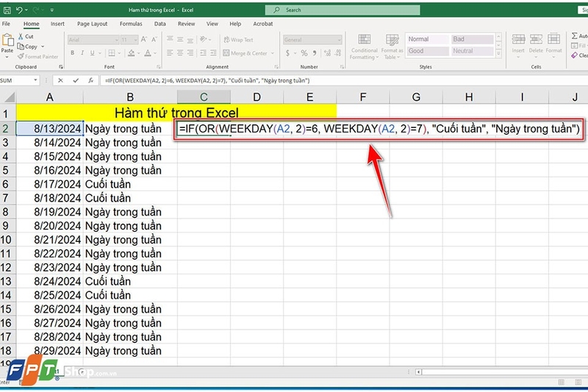The image size is (588, 392).
Task: Switch to the Insert tab
Action: tap(57, 24)
